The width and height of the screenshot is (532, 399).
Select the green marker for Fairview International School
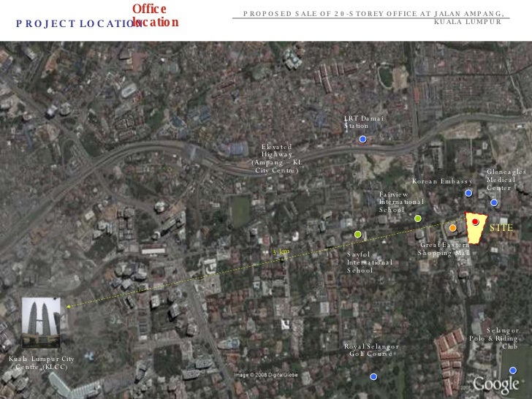pyautogui.click(x=418, y=218)
